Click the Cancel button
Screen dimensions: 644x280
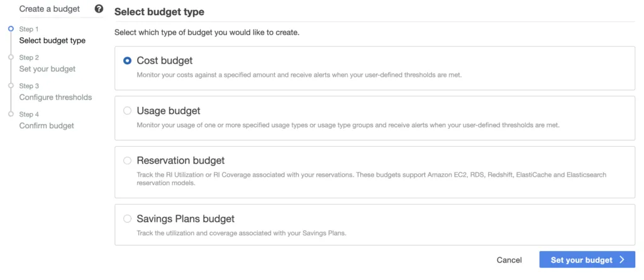point(509,260)
